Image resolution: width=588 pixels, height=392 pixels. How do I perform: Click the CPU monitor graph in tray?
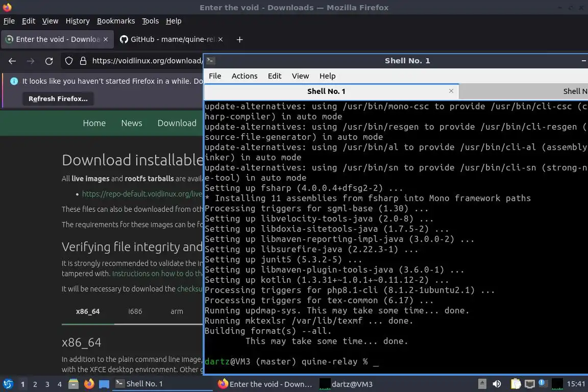(x=557, y=384)
